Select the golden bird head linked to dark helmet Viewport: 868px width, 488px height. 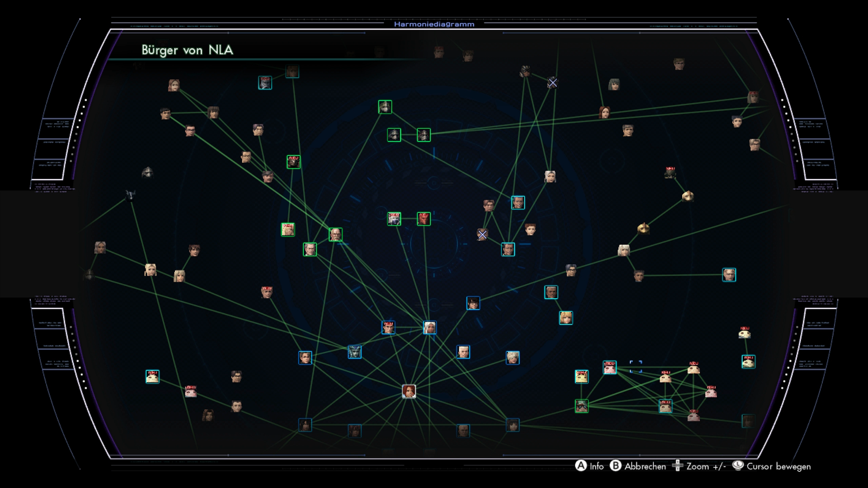[x=688, y=196]
